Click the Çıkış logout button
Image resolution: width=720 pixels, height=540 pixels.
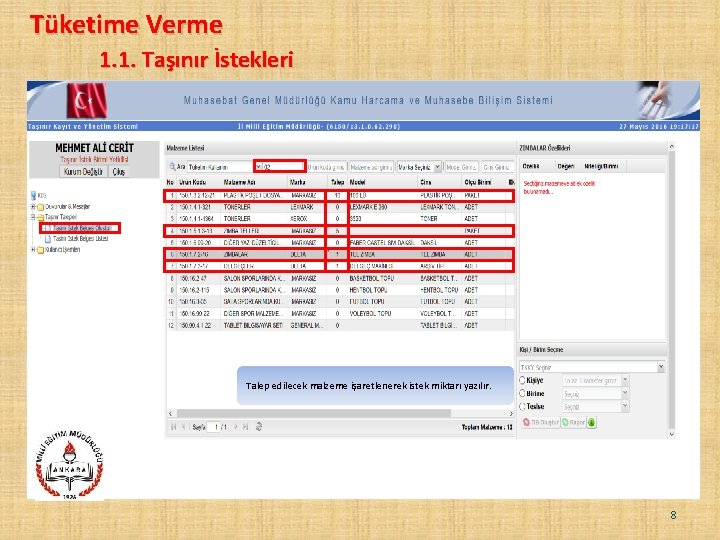(118, 172)
